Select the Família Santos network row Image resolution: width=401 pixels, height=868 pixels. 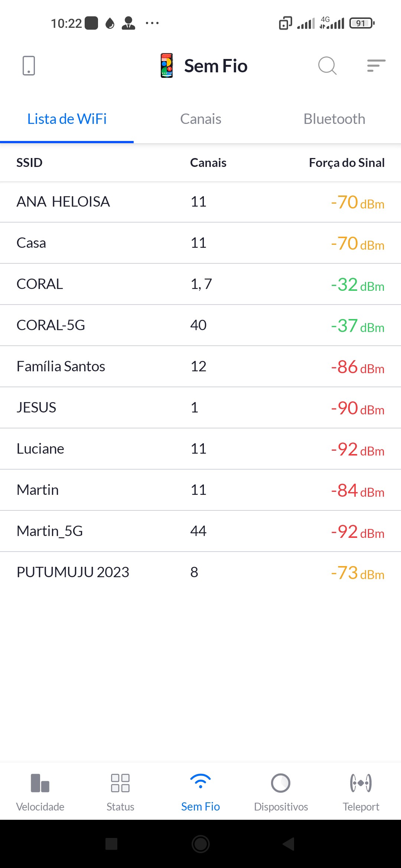pos(200,366)
